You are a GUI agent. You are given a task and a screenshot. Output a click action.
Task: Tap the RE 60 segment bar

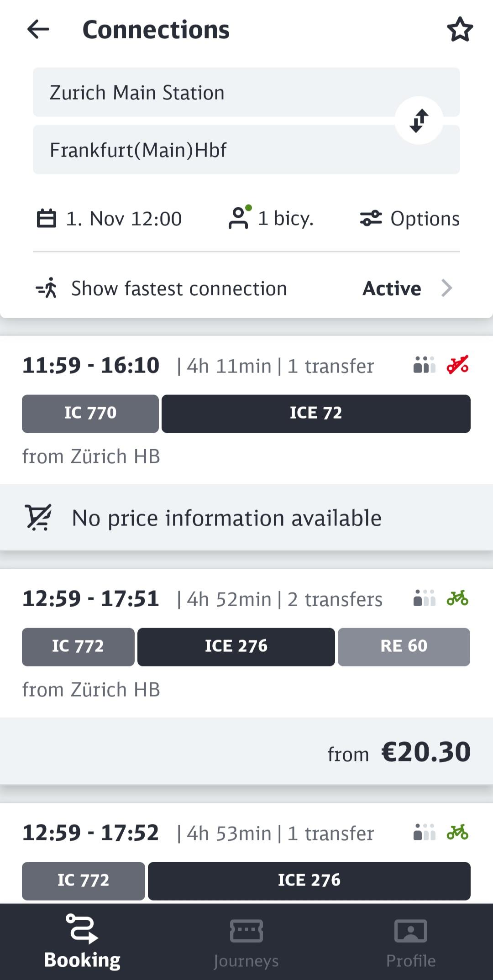click(404, 647)
